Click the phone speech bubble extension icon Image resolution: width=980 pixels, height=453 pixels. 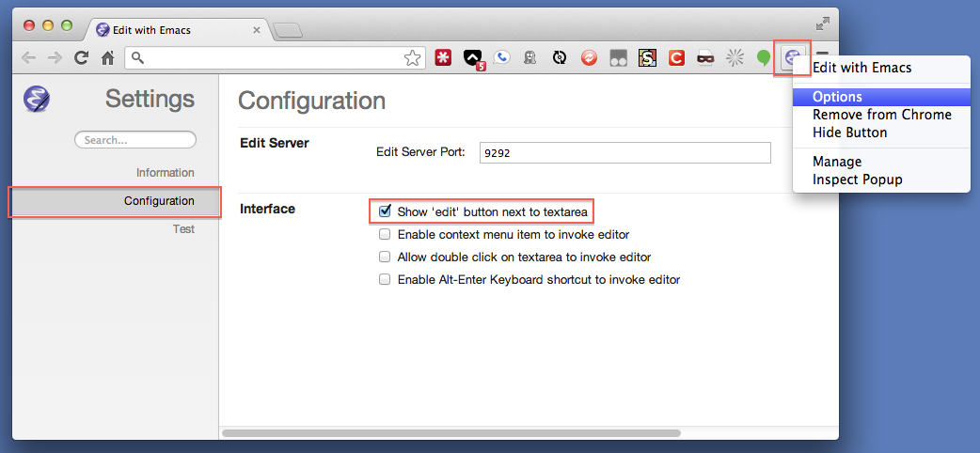tap(501, 58)
